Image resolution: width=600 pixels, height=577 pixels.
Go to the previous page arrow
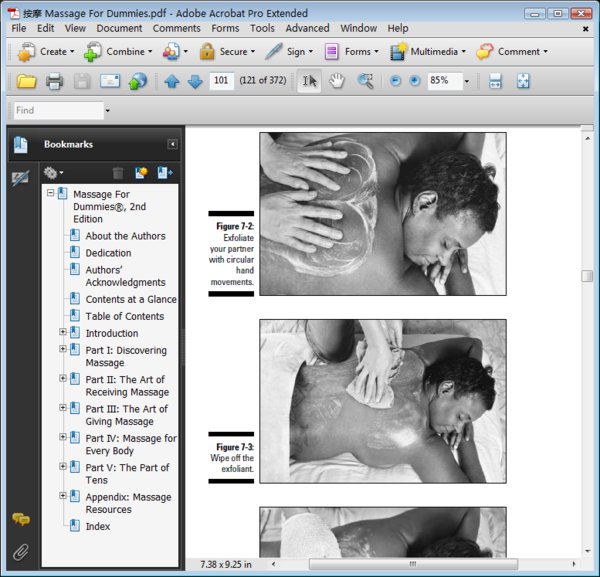172,81
